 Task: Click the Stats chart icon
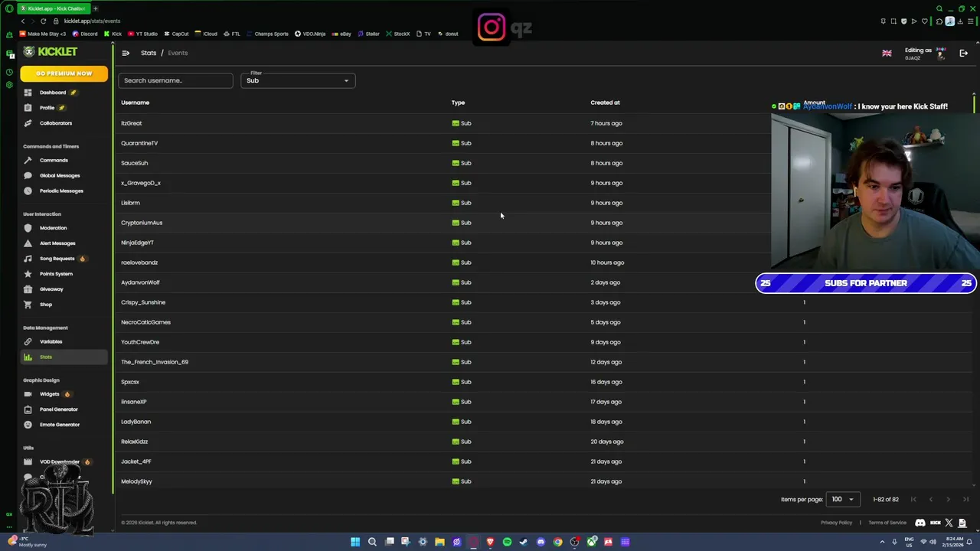28,357
